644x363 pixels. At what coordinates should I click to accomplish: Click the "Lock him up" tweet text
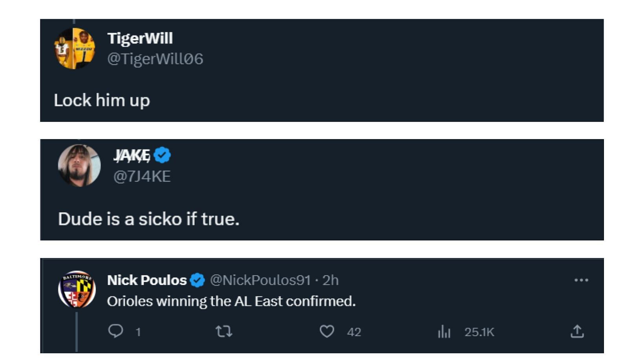(x=102, y=100)
